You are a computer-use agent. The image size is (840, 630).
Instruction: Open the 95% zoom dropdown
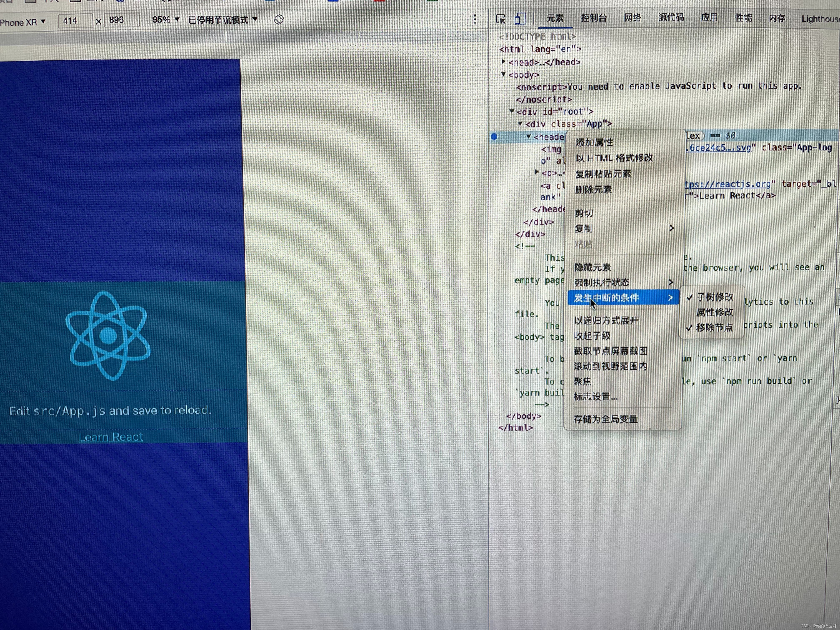pos(166,19)
